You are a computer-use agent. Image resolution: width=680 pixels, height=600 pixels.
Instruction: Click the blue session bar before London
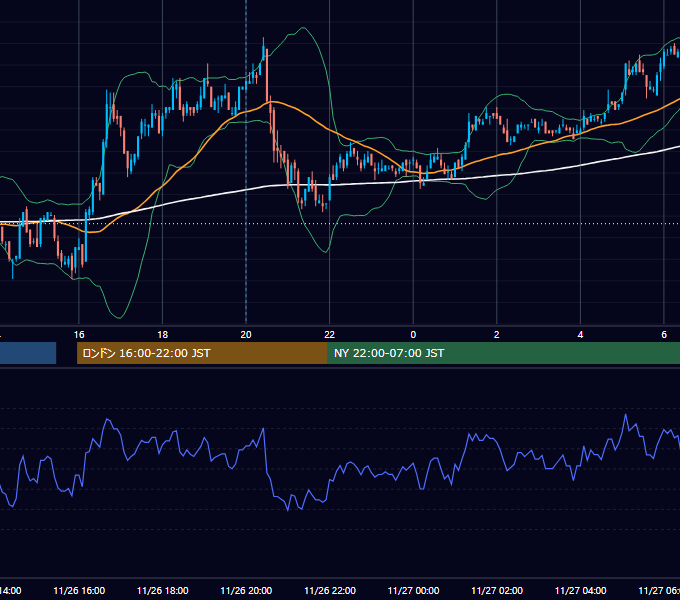28,353
